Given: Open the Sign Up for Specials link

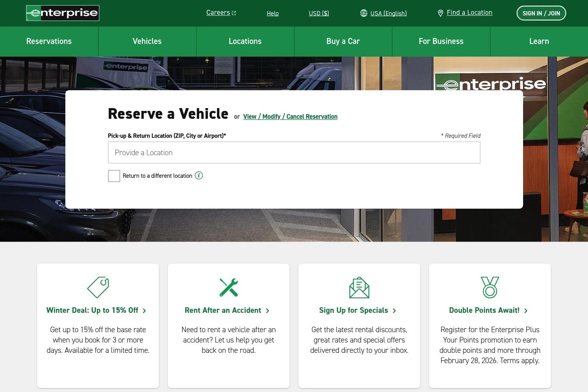Looking at the screenshot, I should (x=354, y=310).
